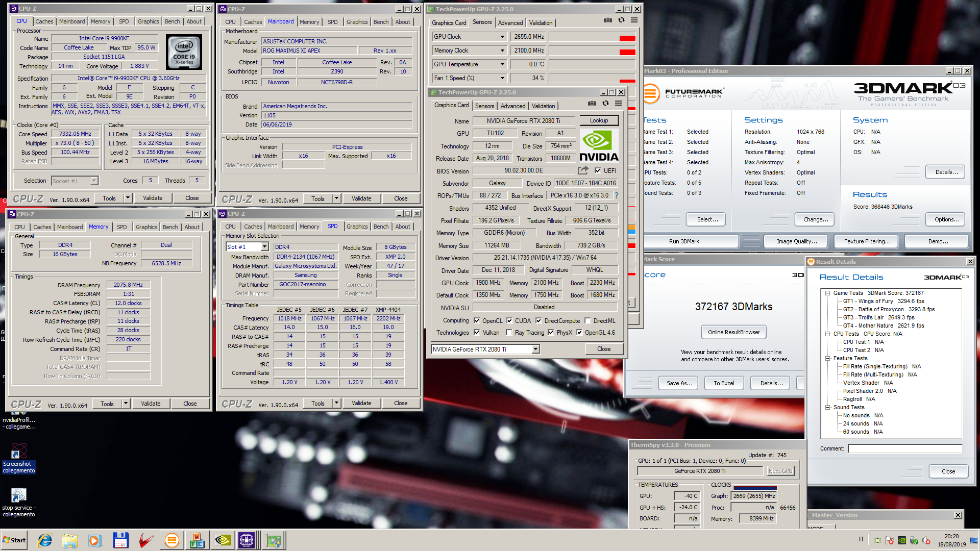Viewport: 980px width, 551px height.
Task: Toggle the UEFI checkbox in GPU-Z
Action: [x=598, y=171]
